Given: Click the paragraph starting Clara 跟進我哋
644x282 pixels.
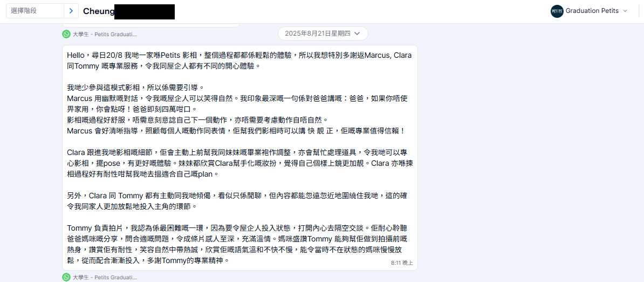Looking at the screenshot, I should 239,163.
